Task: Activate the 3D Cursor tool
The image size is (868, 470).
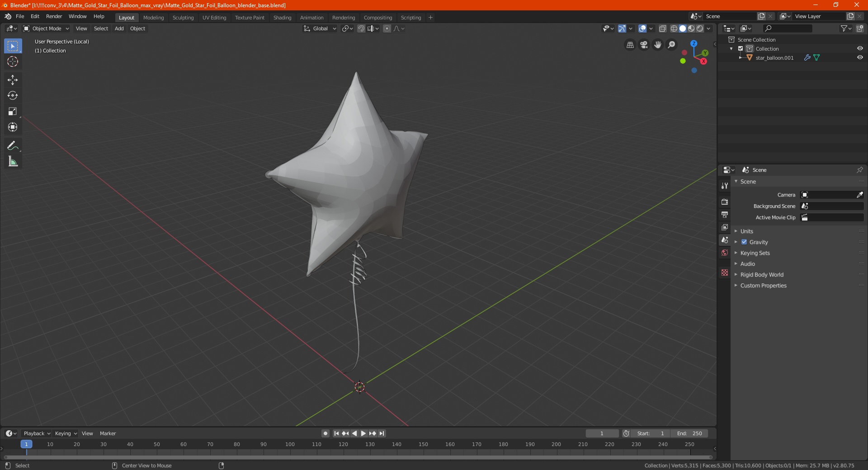Action: [13, 61]
